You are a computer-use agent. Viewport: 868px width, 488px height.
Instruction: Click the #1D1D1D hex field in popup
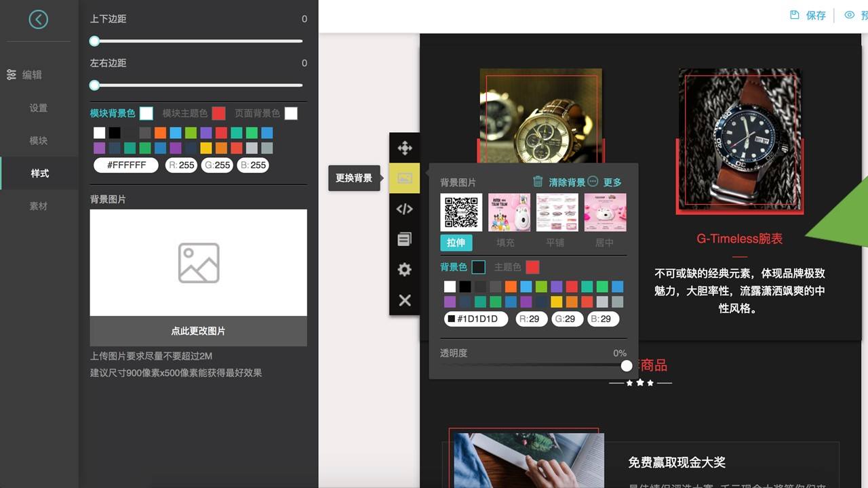coord(476,319)
